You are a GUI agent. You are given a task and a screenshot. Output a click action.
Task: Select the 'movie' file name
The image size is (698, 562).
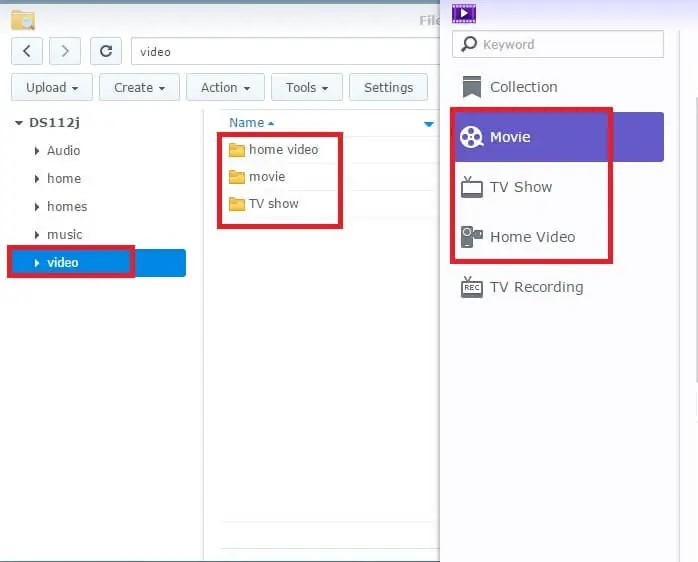tap(267, 177)
